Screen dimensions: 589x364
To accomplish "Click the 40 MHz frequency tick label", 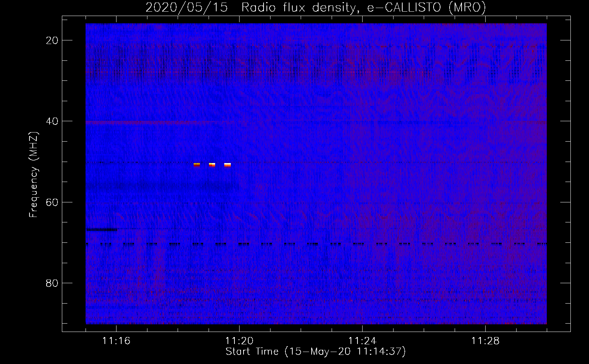I will point(52,121).
